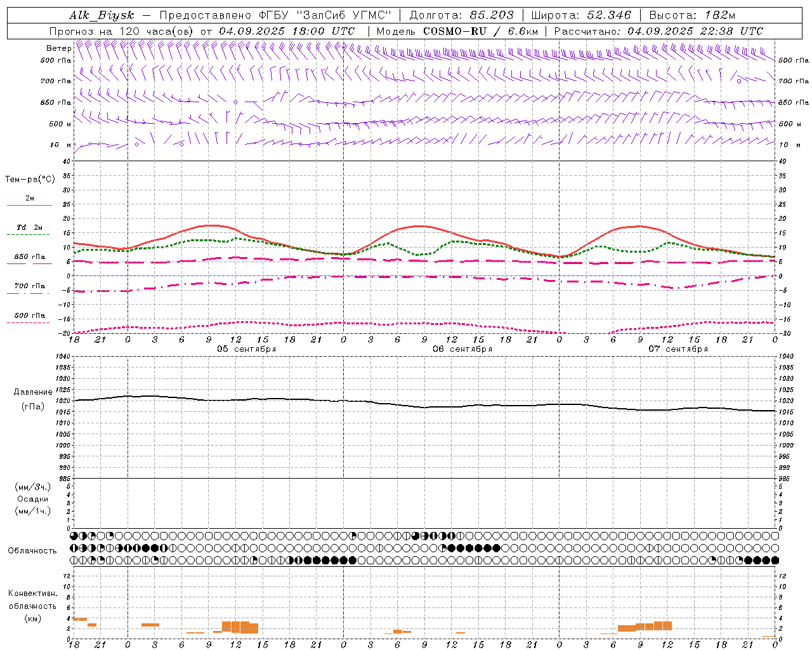Click the station name Alk_Biysk in header
The width and height of the screenshot is (812, 650).
point(101,15)
